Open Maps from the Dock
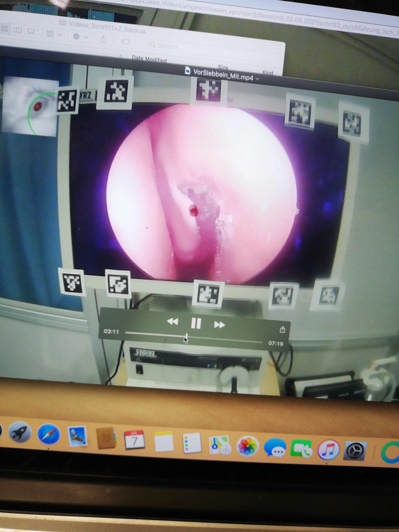 point(220,445)
